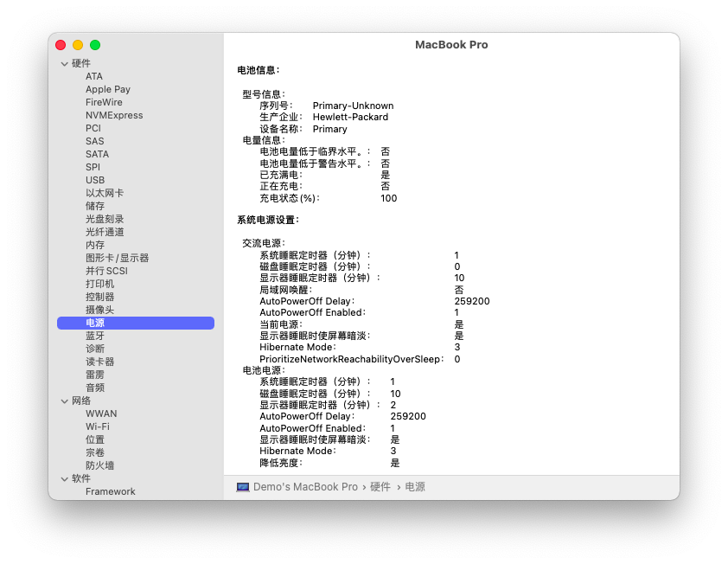
Task: Select 光盘刻录 in the sidebar
Action: tap(105, 219)
